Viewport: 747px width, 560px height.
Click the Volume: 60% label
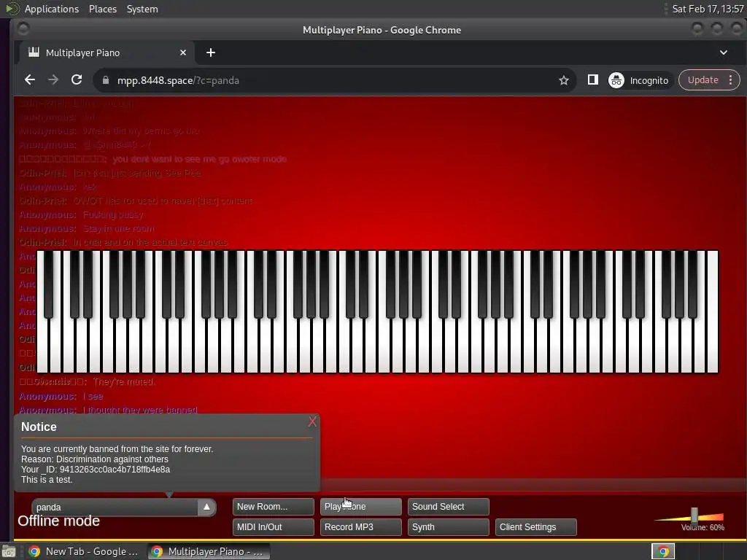click(x=703, y=527)
